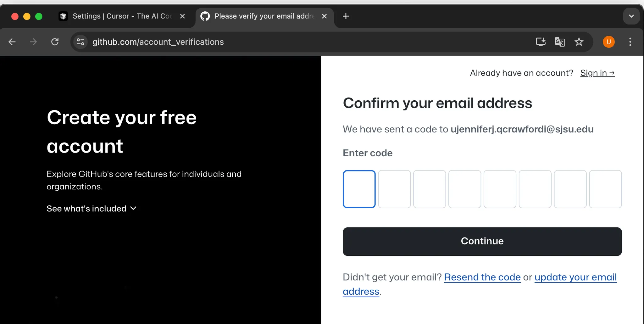
Task: Click the Confirm your email address heading
Action: [x=437, y=103]
